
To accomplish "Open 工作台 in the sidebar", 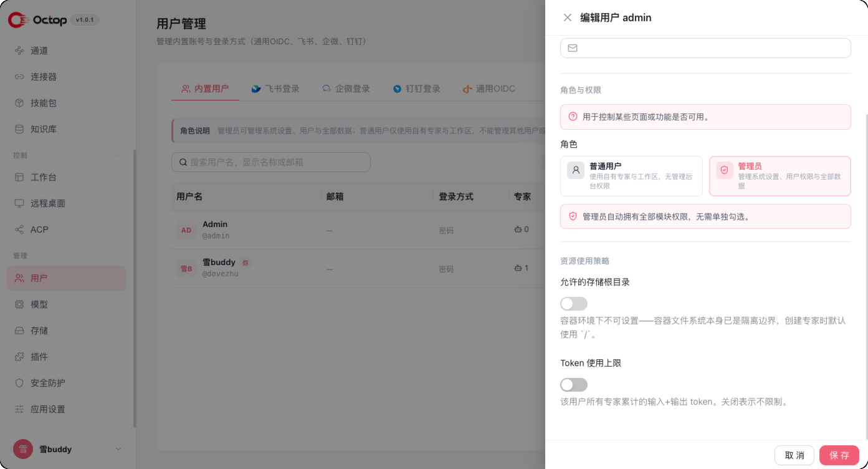I will (x=66, y=177).
